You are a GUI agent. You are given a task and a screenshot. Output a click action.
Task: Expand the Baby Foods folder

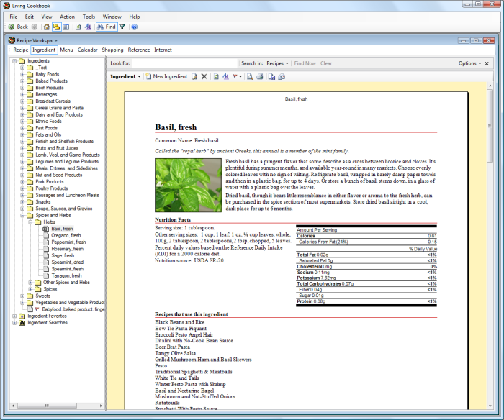pyautogui.click(x=22, y=74)
